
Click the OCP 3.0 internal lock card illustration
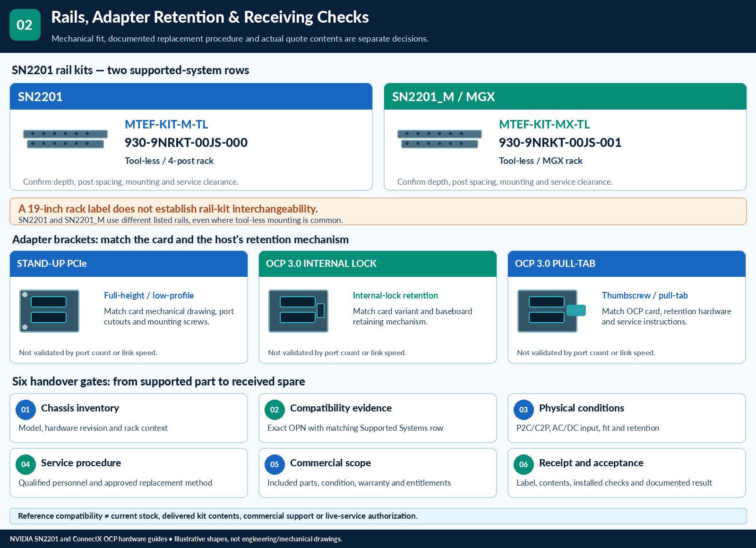pos(298,311)
